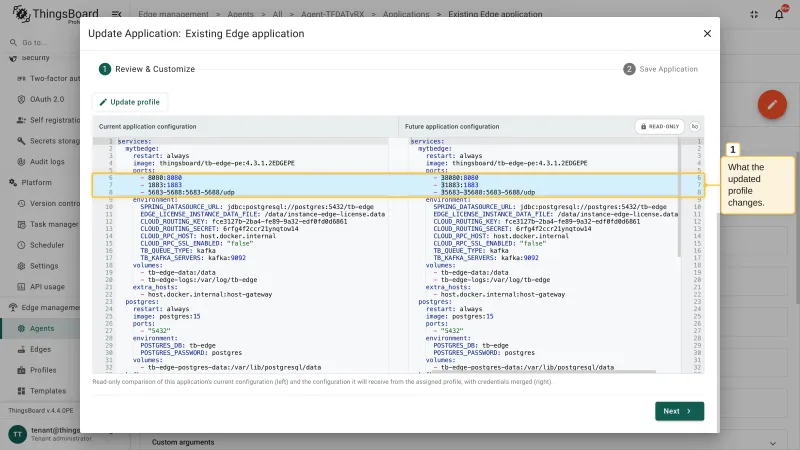This screenshot has height=450, width=800.
Task: Click Agent-TF0ATyRX in the breadcrumb
Action: click(333, 14)
